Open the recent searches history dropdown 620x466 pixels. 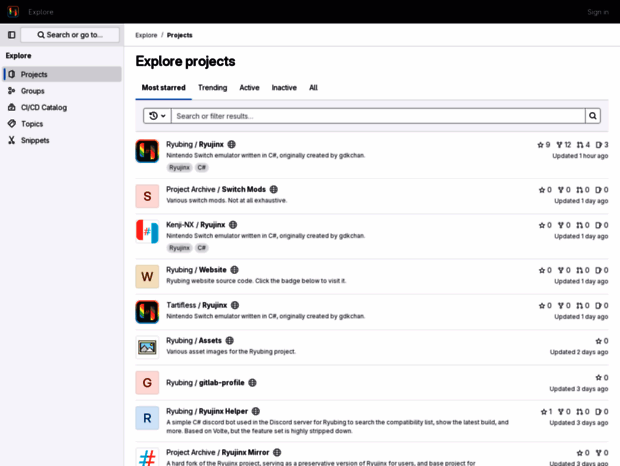tap(157, 116)
